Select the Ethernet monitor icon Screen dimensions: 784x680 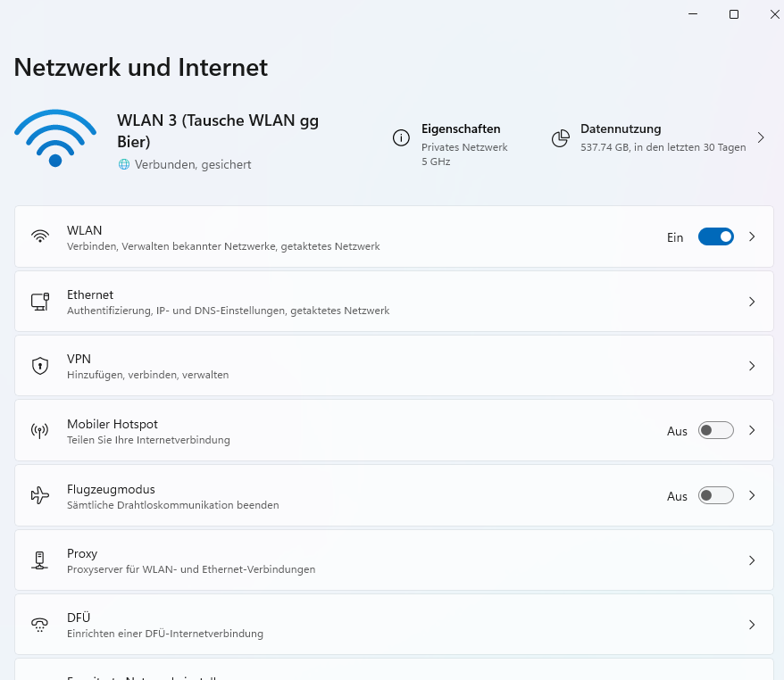[39, 301]
